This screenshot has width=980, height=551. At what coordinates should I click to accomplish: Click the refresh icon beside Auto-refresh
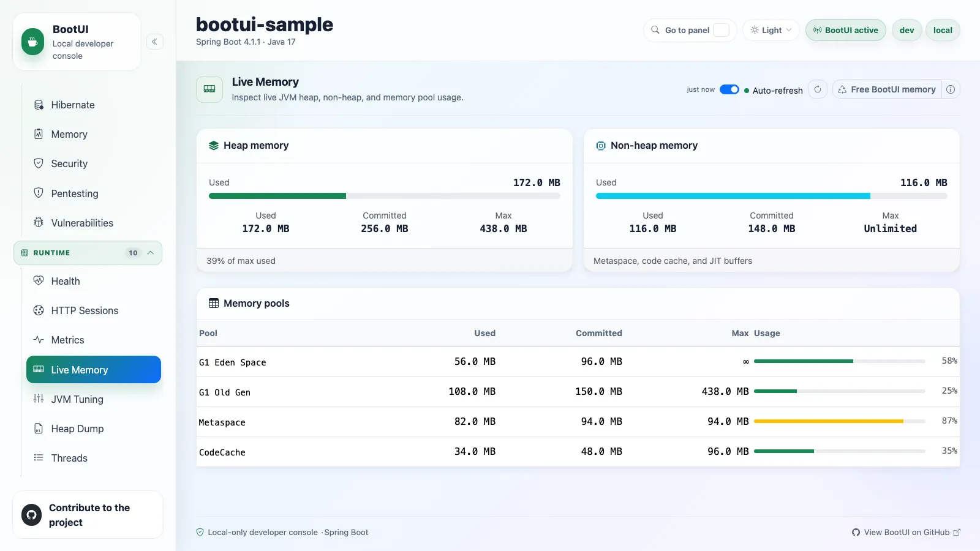(x=818, y=89)
